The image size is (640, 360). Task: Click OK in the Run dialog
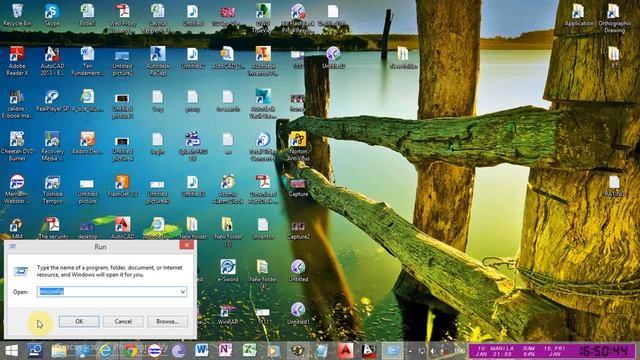(79, 321)
